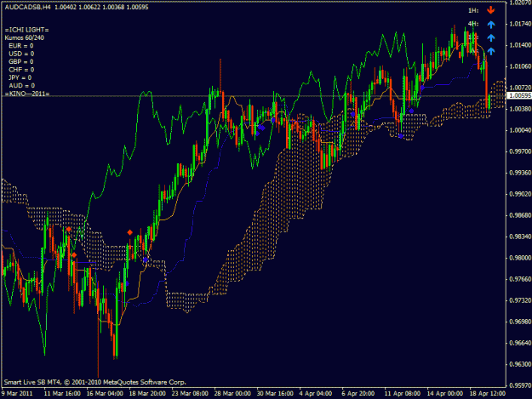Click the "6 Apr 20:00" time axis label
Viewport: 532px width, 399px height.
pyautogui.click(x=358, y=394)
